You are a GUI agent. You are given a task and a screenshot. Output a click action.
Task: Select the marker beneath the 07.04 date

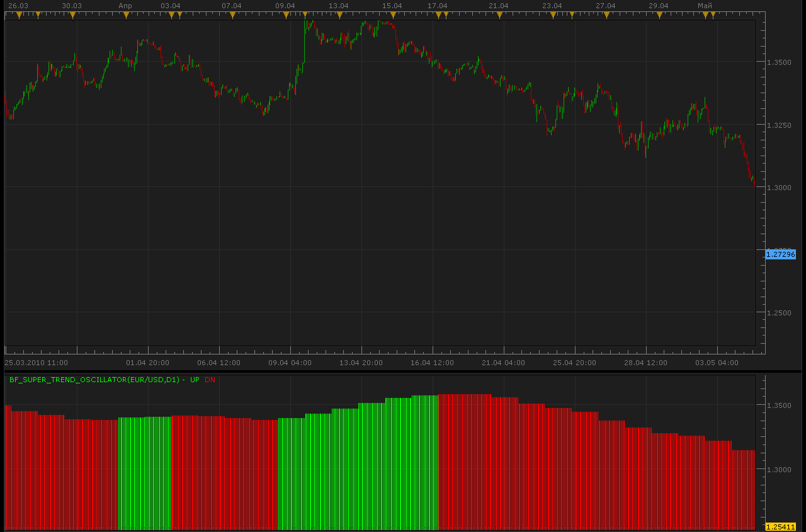tap(232, 15)
